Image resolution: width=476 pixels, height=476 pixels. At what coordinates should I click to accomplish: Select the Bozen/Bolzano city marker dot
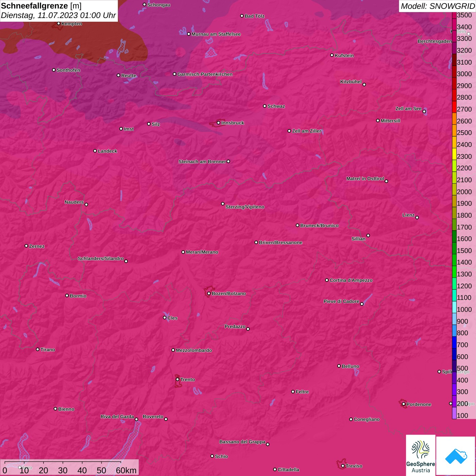pyautogui.click(x=209, y=293)
